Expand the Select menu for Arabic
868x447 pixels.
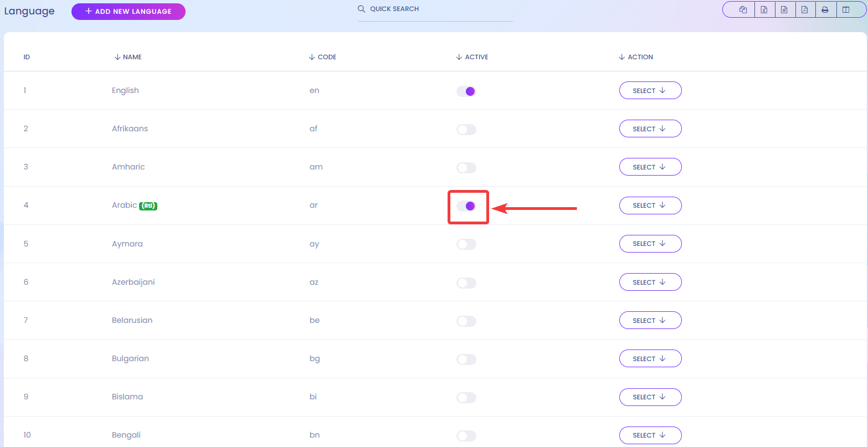[x=650, y=205]
